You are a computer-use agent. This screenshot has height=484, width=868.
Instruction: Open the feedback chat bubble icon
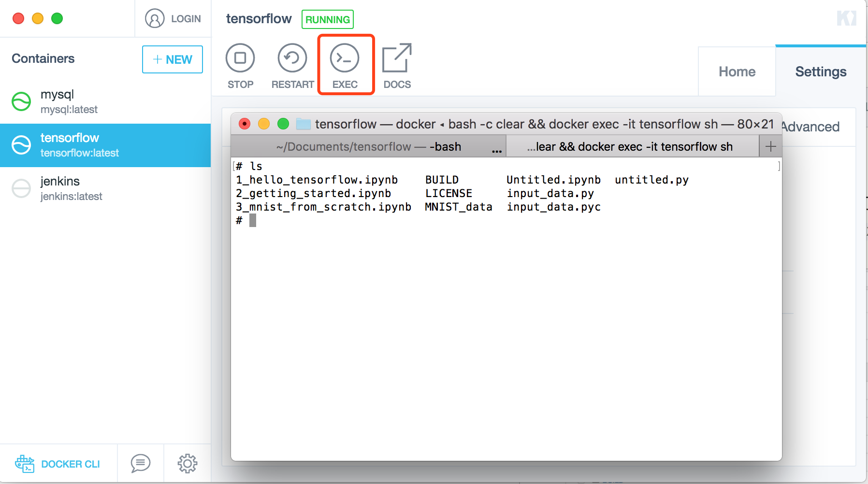141,463
